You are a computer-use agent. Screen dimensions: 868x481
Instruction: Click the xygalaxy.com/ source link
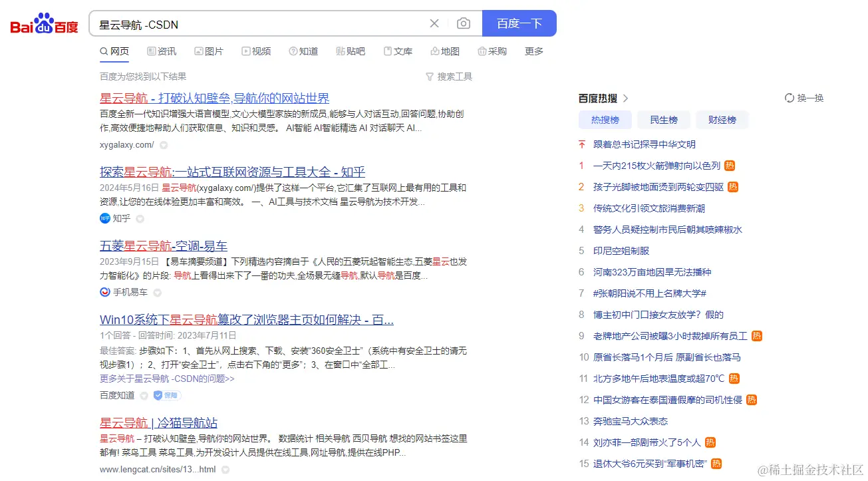(126, 144)
